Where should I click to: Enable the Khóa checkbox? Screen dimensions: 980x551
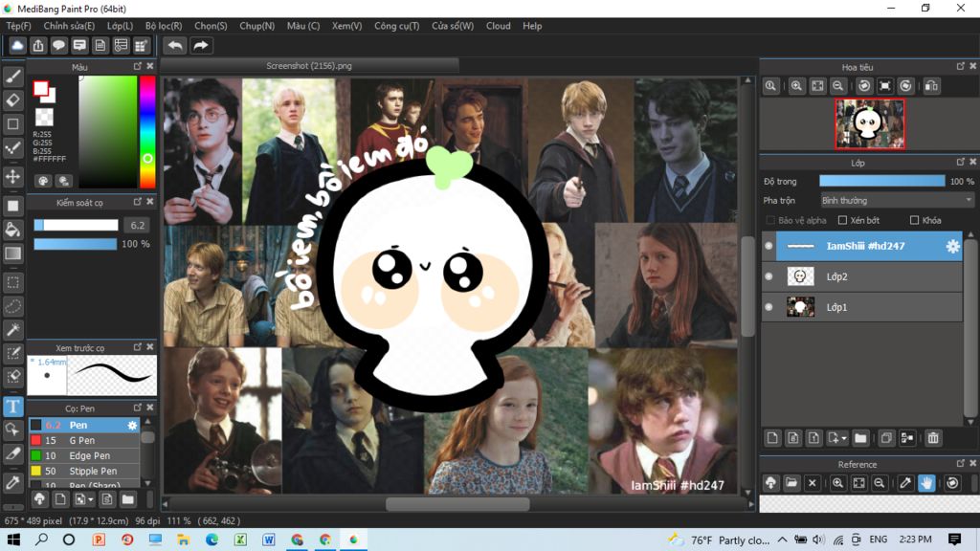coord(914,220)
